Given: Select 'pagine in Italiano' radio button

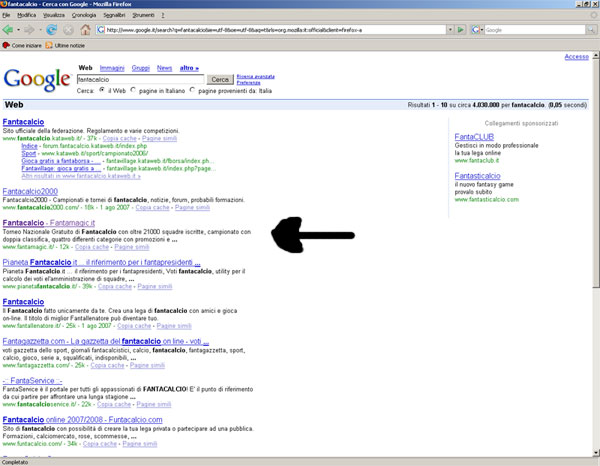Looking at the screenshot, I should click(133, 90).
